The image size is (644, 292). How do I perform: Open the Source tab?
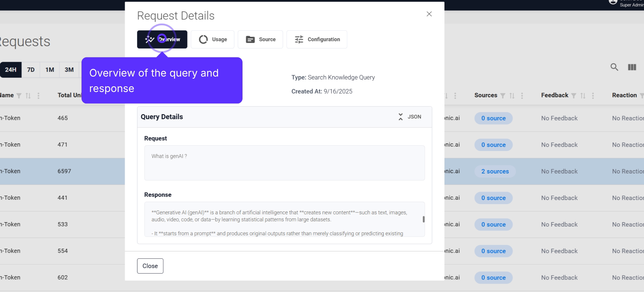point(260,40)
